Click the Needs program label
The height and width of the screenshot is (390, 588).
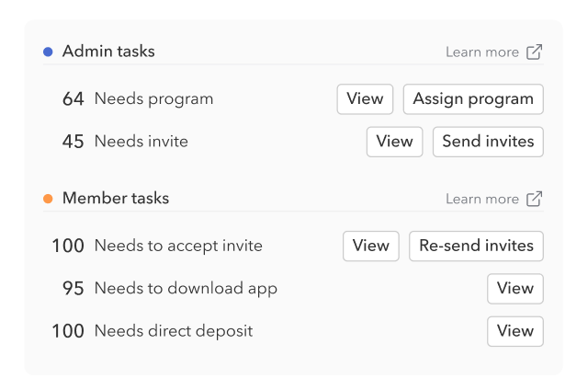pos(153,99)
